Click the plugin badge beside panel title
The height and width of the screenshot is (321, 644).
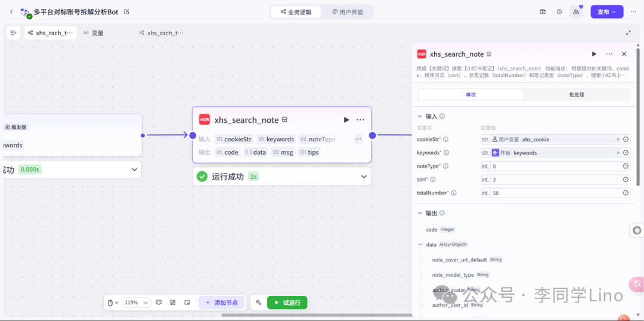click(x=489, y=54)
